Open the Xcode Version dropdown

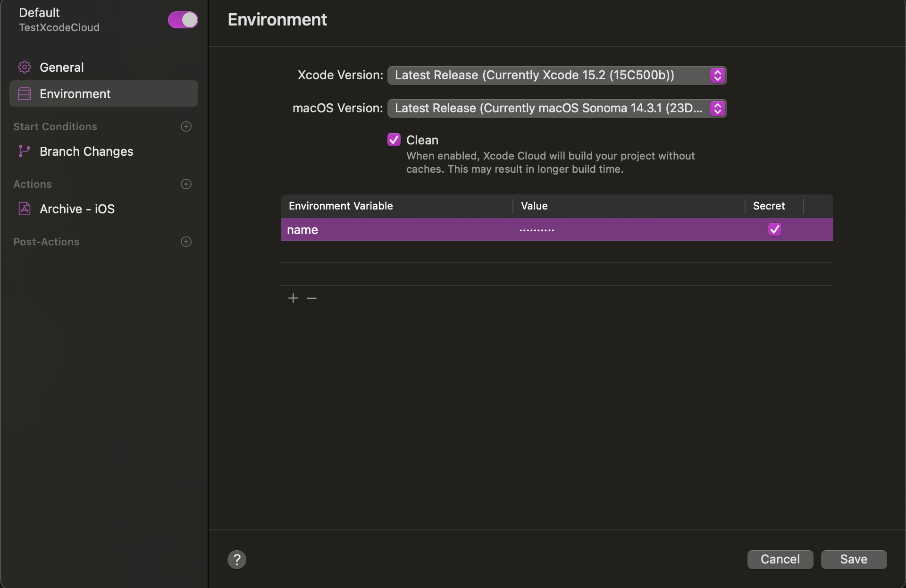coord(557,76)
